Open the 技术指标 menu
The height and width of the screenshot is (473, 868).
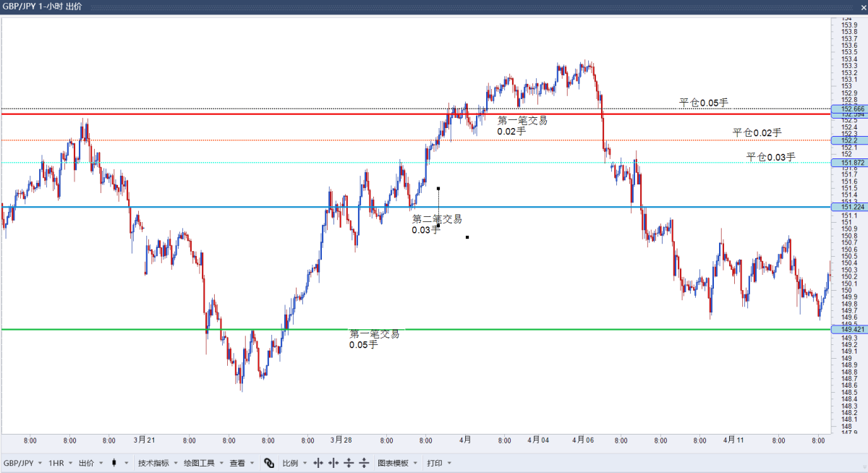(157, 463)
